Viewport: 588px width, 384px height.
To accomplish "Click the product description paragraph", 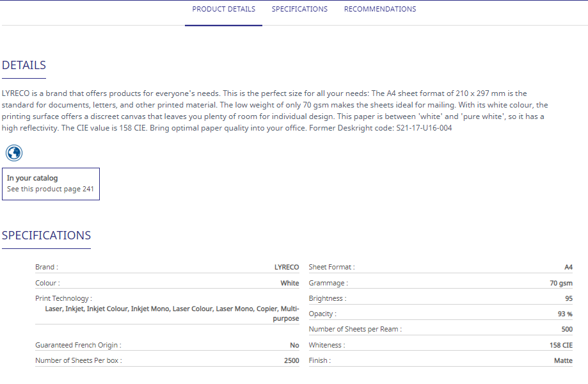I will (x=275, y=111).
